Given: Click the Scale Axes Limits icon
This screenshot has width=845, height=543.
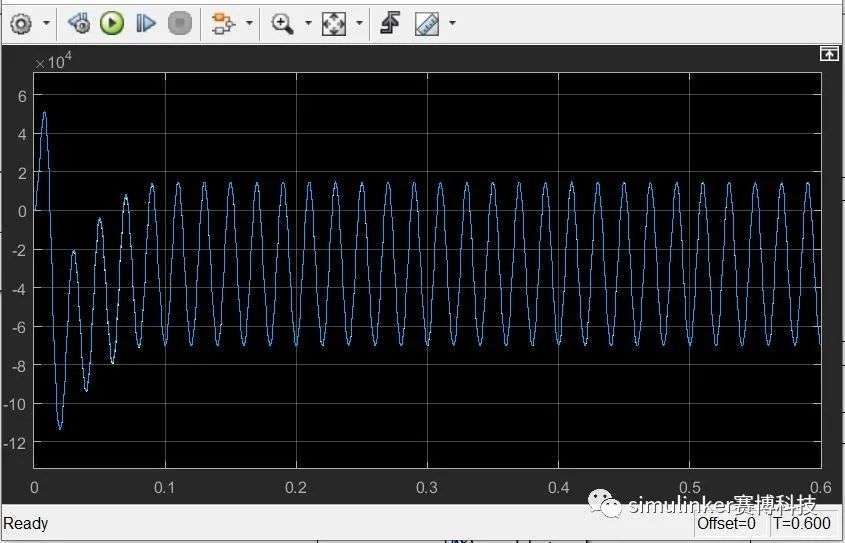Looking at the screenshot, I should pyautogui.click(x=334, y=24).
